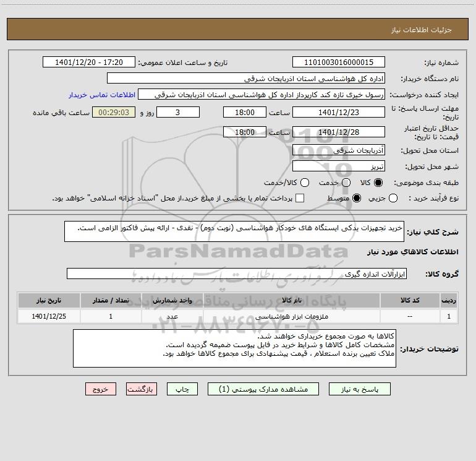Click the عدد unit cell
476x461 pixels.
click(x=172, y=316)
